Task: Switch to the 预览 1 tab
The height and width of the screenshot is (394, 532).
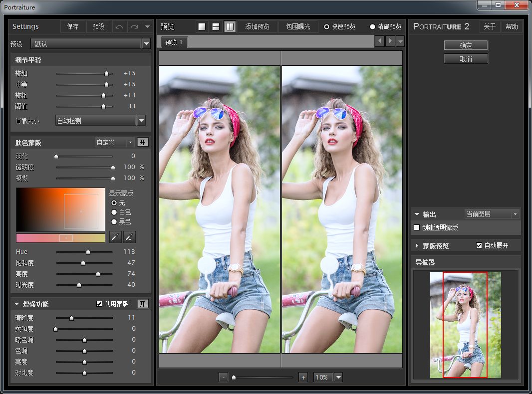Action: 173,42
